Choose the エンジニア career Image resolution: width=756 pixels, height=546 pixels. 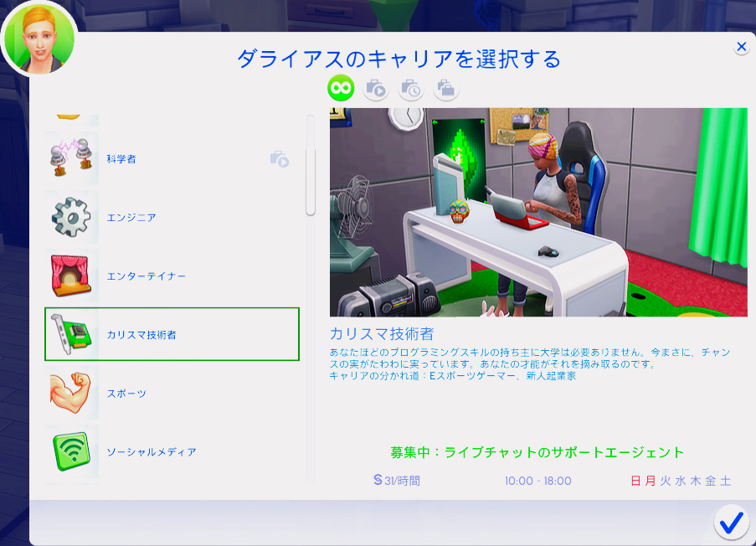(172, 218)
